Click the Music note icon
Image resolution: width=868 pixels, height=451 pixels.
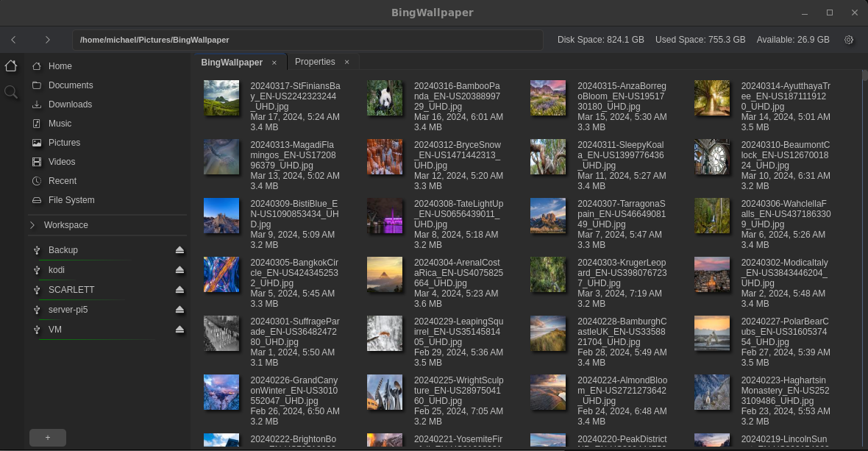click(x=37, y=124)
